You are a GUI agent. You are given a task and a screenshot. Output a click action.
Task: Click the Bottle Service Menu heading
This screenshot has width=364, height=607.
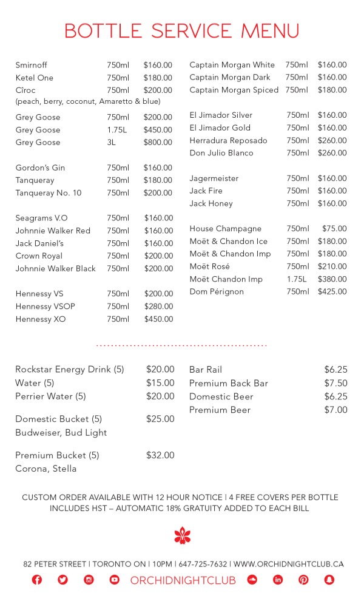click(182, 31)
